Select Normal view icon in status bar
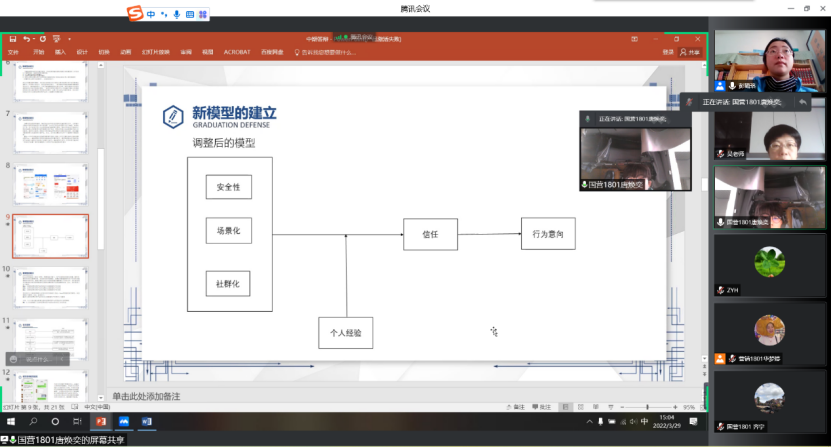The image size is (831, 447). click(565, 407)
